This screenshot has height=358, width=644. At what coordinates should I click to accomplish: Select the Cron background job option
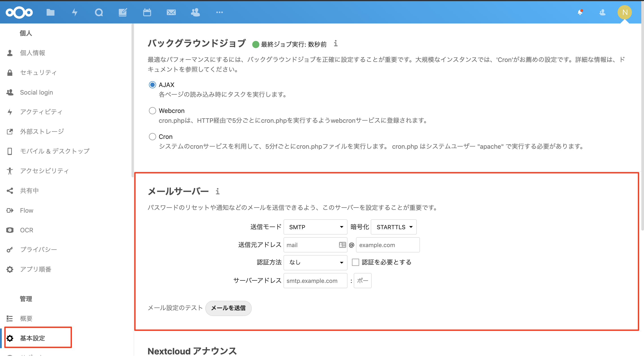[152, 137]
